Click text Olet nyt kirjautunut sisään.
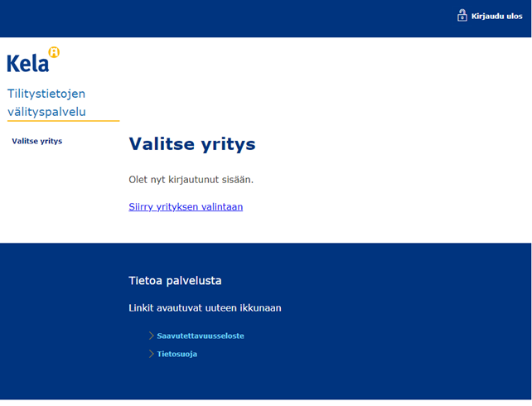The height and width of the screenshot is (406, 532). [x=191, y=180]
